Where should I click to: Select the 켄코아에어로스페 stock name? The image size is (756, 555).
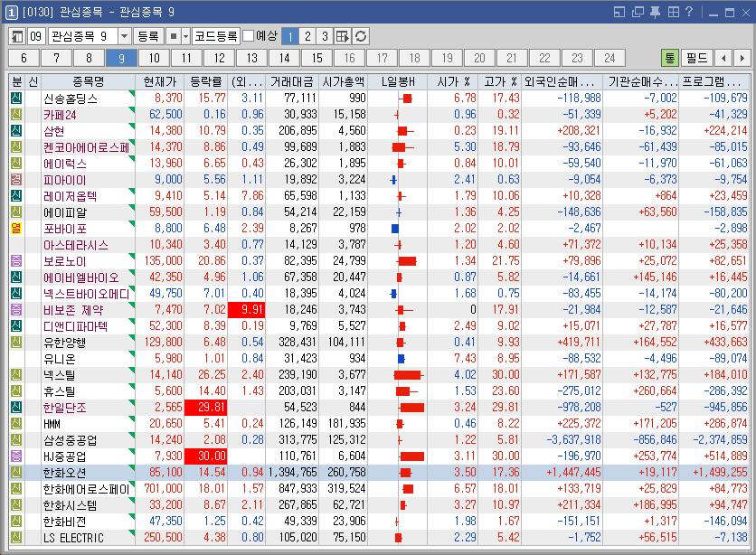coord(86,147)
